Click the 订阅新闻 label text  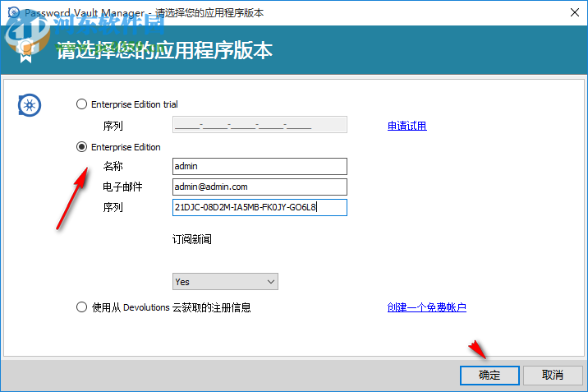tap(192, 239)
